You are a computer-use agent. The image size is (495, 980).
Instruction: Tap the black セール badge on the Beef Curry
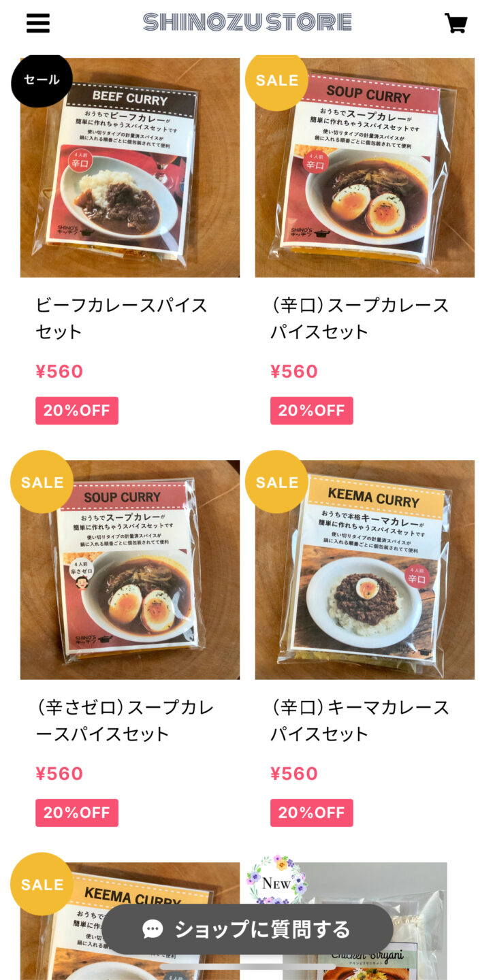(x=42, y=80)
